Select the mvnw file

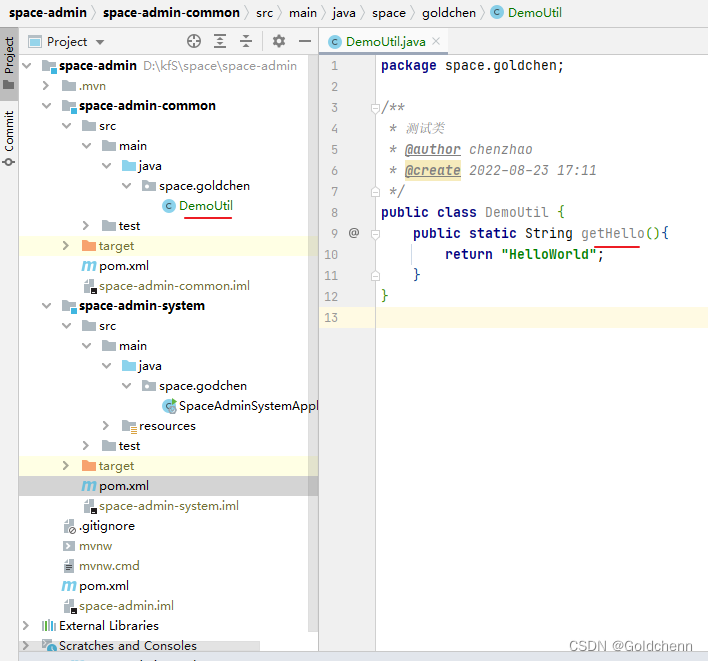95,546
